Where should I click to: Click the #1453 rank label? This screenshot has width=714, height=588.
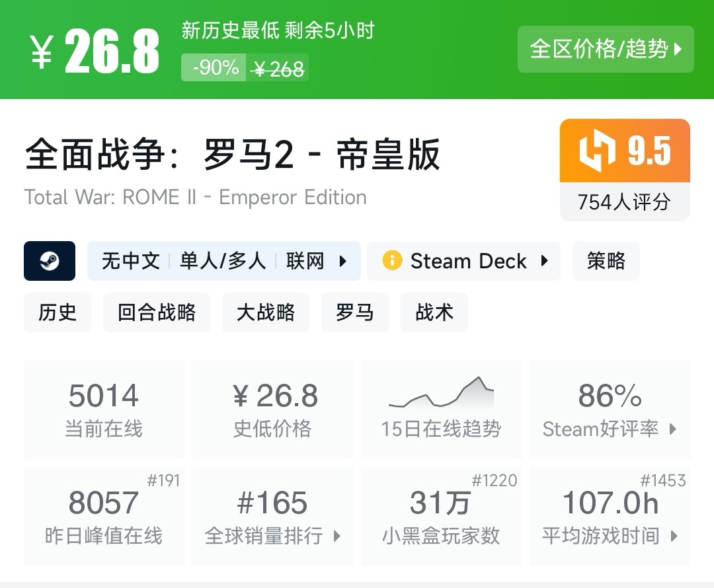click(x=663, y=480)
